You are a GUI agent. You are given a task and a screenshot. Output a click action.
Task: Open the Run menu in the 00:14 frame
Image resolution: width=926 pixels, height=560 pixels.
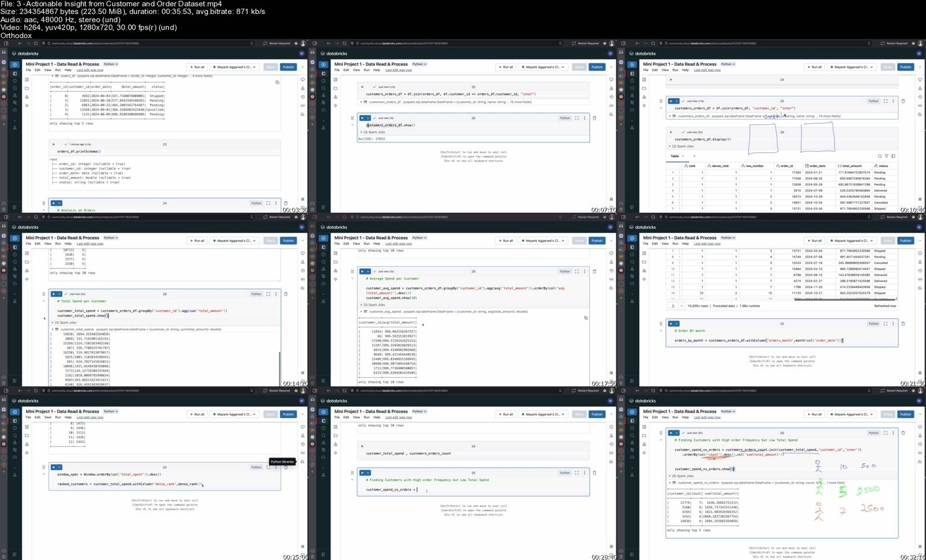58,244
